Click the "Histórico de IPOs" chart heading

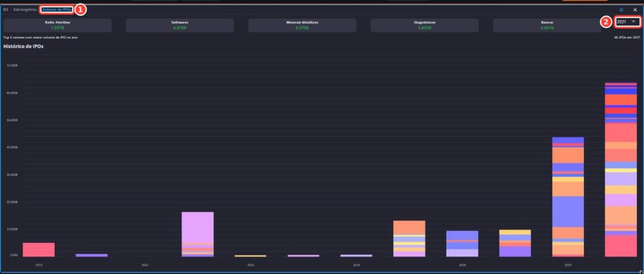23,46
